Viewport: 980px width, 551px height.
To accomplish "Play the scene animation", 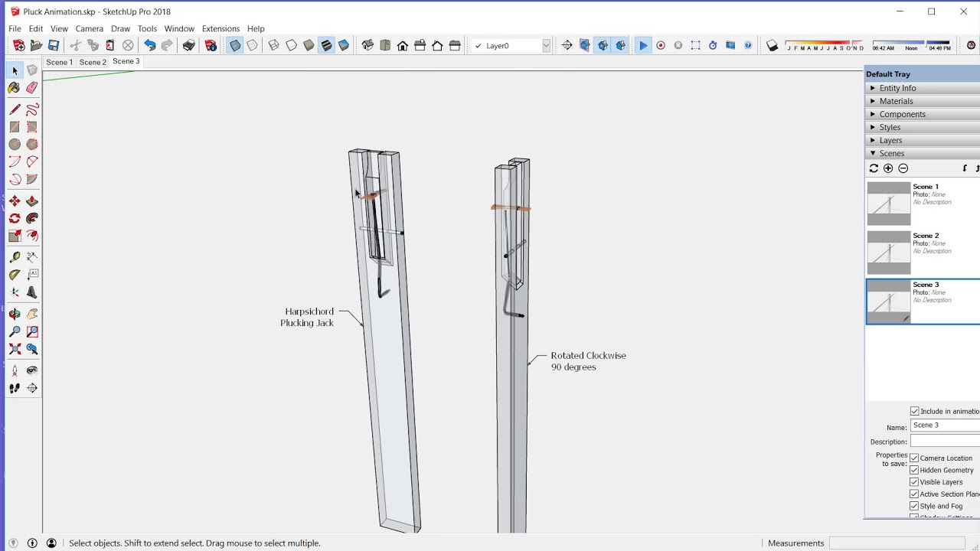I will click(x=643, y=46).
